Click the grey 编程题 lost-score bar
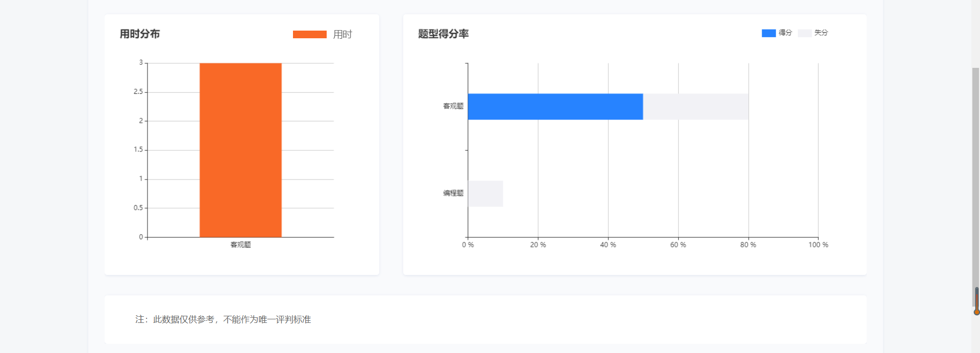Image resolution: width=980 pixels, height=353 pixels. (x=485, y=193)
